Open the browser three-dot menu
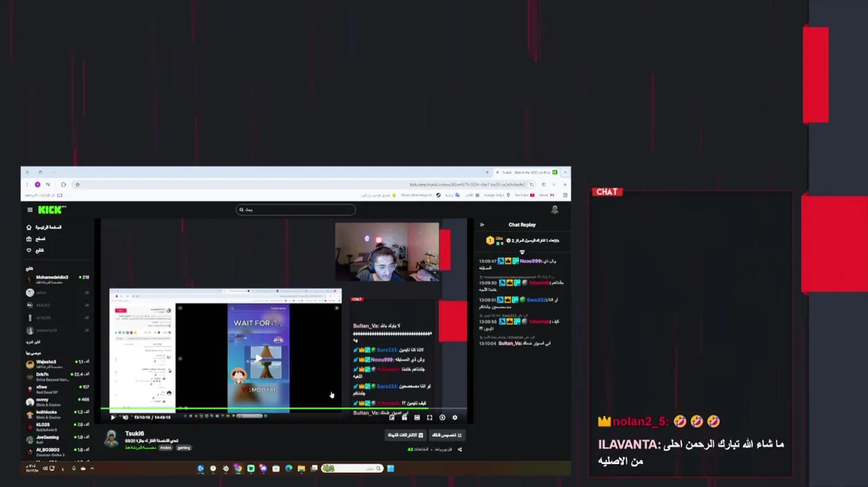 click(27, 185)
